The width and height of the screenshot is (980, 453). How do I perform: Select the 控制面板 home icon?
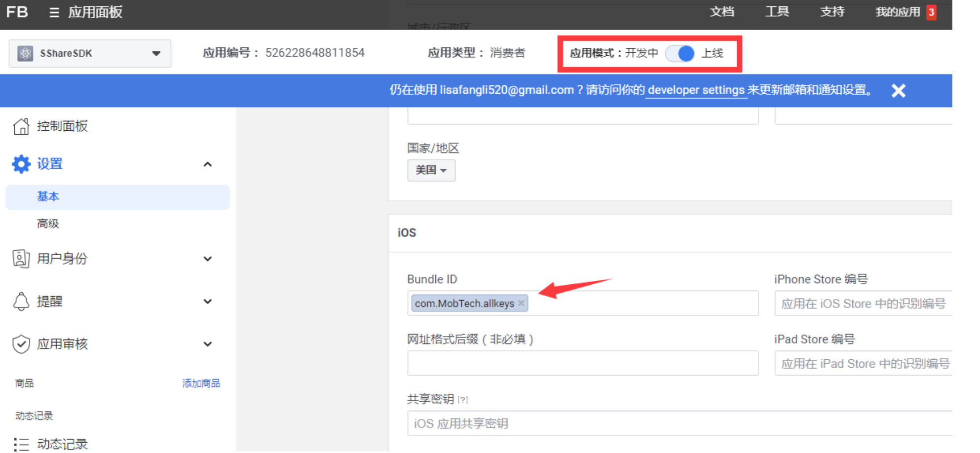point(21,126)
